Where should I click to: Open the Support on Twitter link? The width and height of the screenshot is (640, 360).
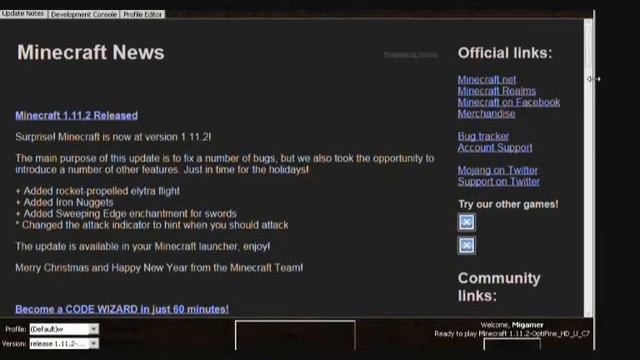tap(498, 181)
